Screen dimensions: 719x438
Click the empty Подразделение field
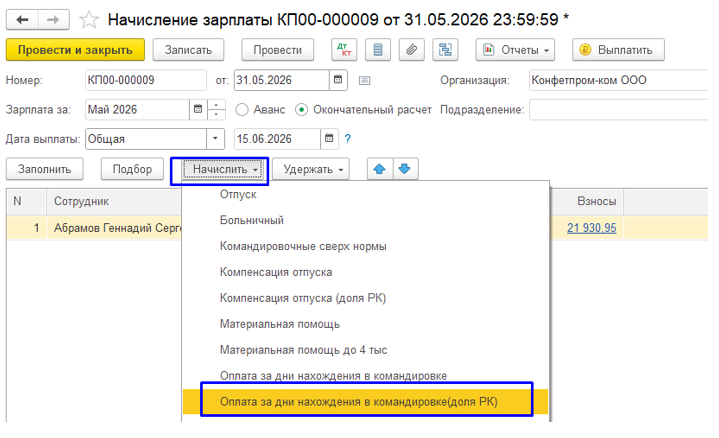click(619, 110)
